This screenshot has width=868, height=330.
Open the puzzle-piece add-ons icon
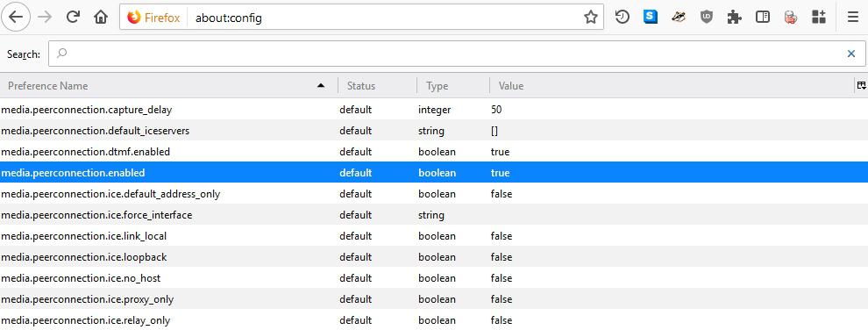(x=735, y=18)
